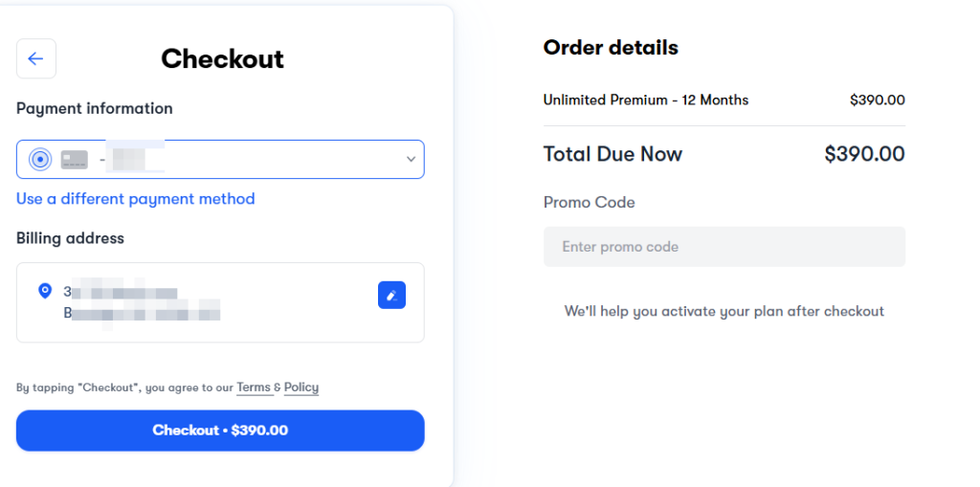Choose Use a different payment method
980x487 pixels.
[x=136, y=199]
